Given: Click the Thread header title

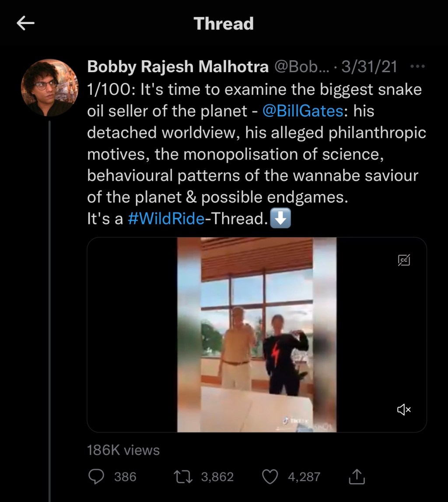Looking at the screenshot, I should tap(224, 24).
